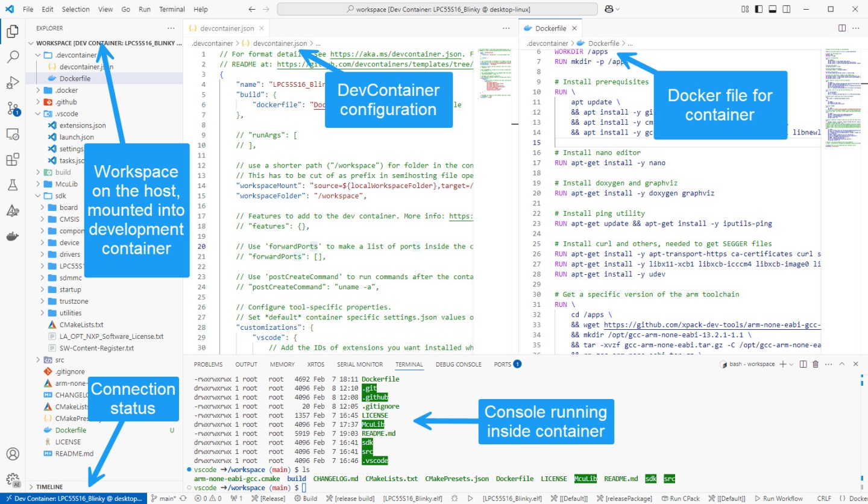Open the CMake view in activity bar

[x=12, y=210]
